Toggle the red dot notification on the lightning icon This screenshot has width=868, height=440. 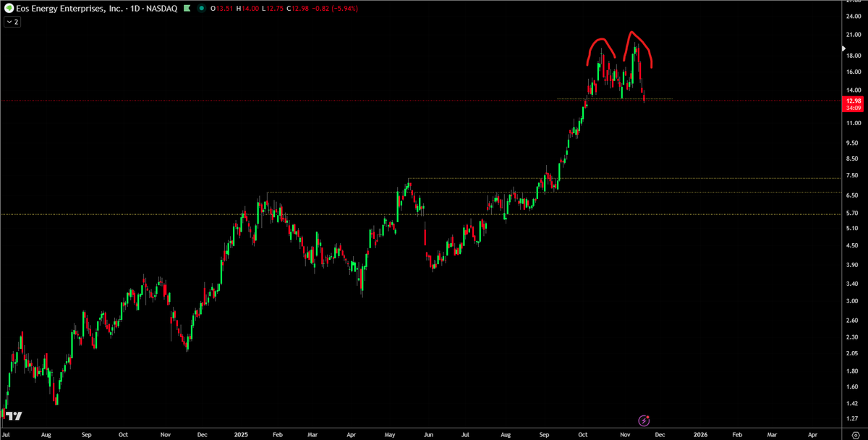pyautogui.click(x=648, y=417)
